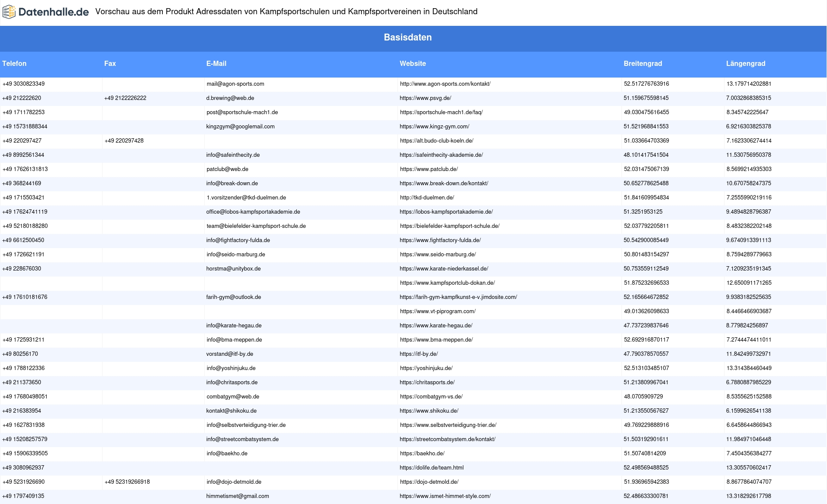The height and width of the screenshot is (504, 827).
Task: Select email post@sportschule-mach1.de
Action: [242, 112]
